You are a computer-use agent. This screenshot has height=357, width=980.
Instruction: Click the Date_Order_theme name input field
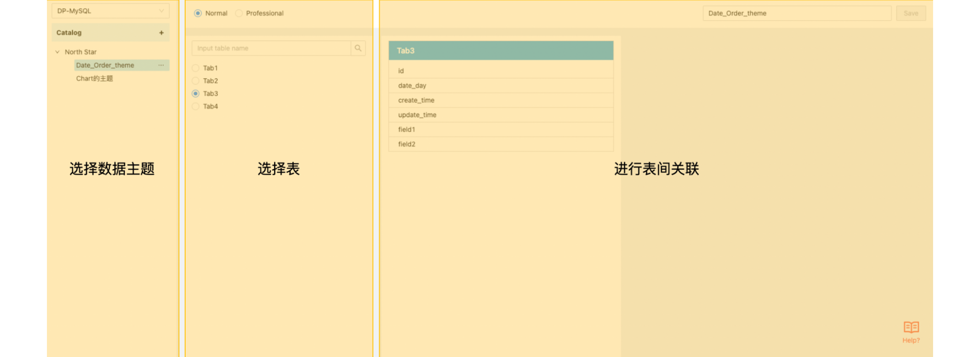(797, 13)
